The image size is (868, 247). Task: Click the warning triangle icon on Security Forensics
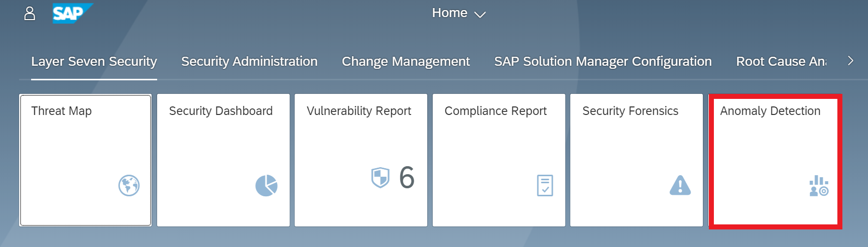click(680, 186)
